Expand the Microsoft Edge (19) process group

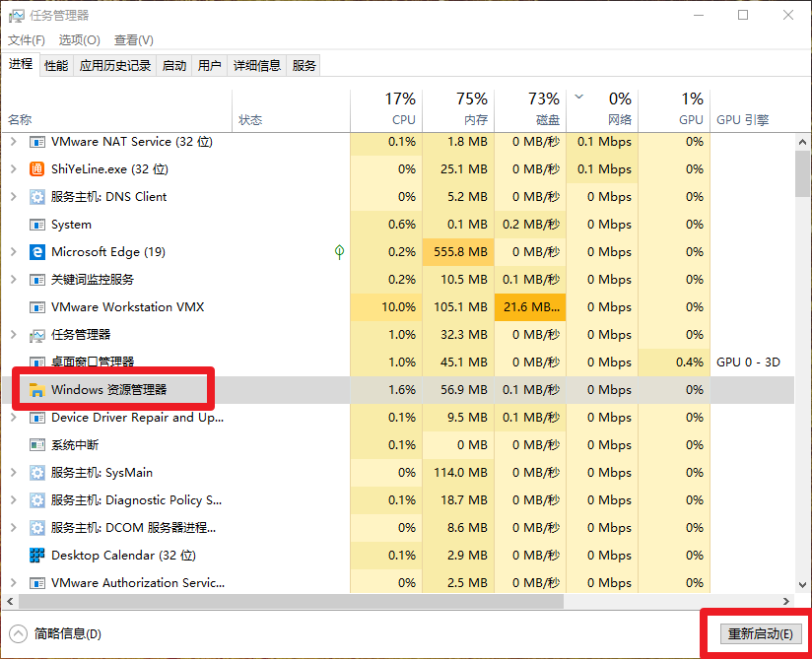[13, 252]
